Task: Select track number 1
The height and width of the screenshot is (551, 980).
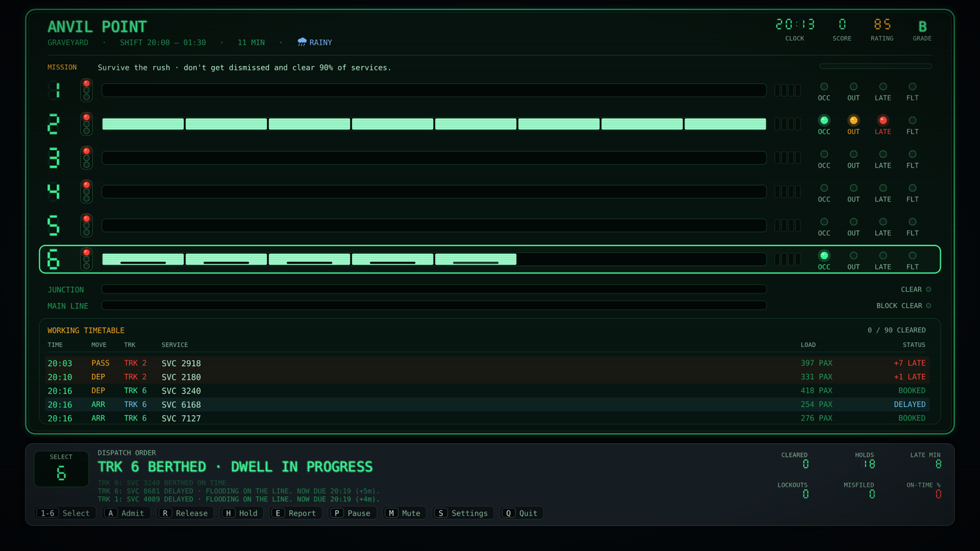Action: pos(54,91)
